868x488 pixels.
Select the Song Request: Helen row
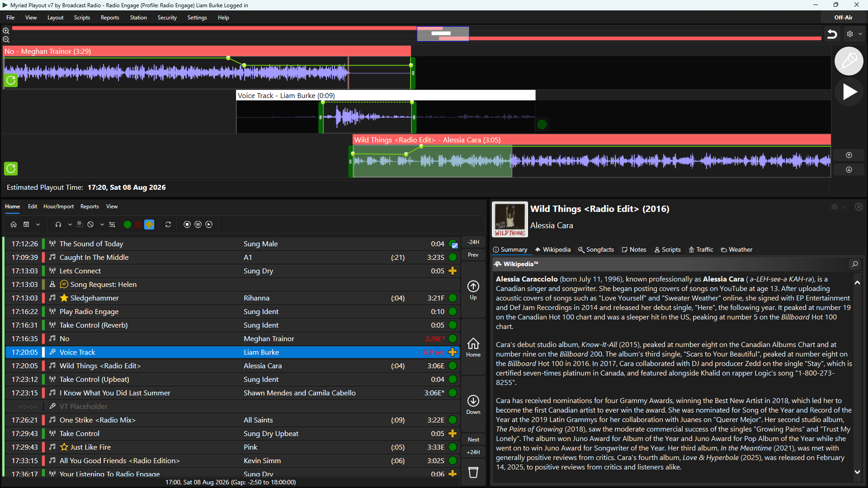click(232, 285)
